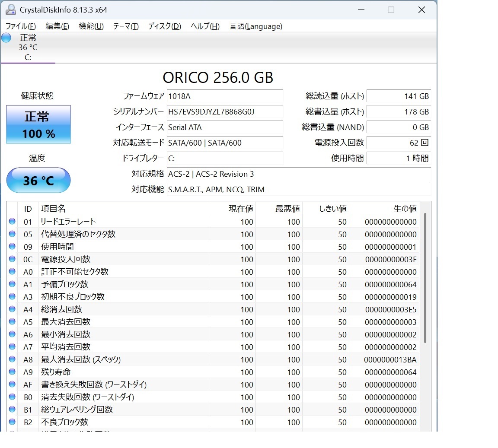Click status orb for attribute A1 予備ブロック数
The height and width of the screenshot is (448, 498).
coord(12,284)
